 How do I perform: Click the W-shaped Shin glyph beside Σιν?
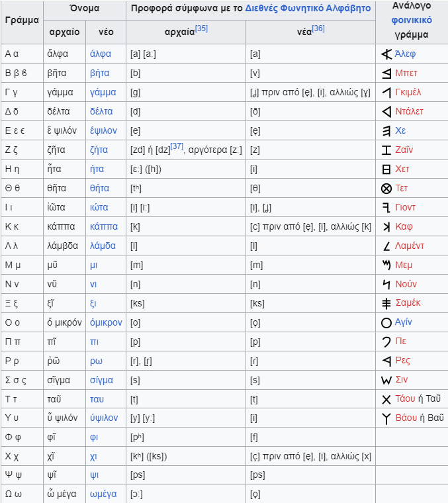pos(386,380)
